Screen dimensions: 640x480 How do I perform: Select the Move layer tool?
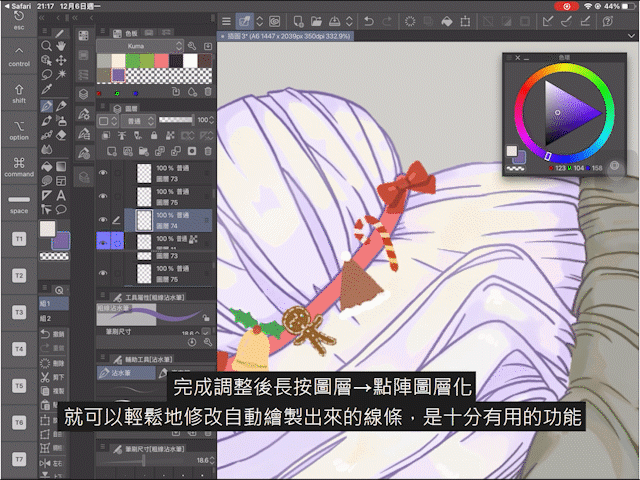[x=61, y=60]
